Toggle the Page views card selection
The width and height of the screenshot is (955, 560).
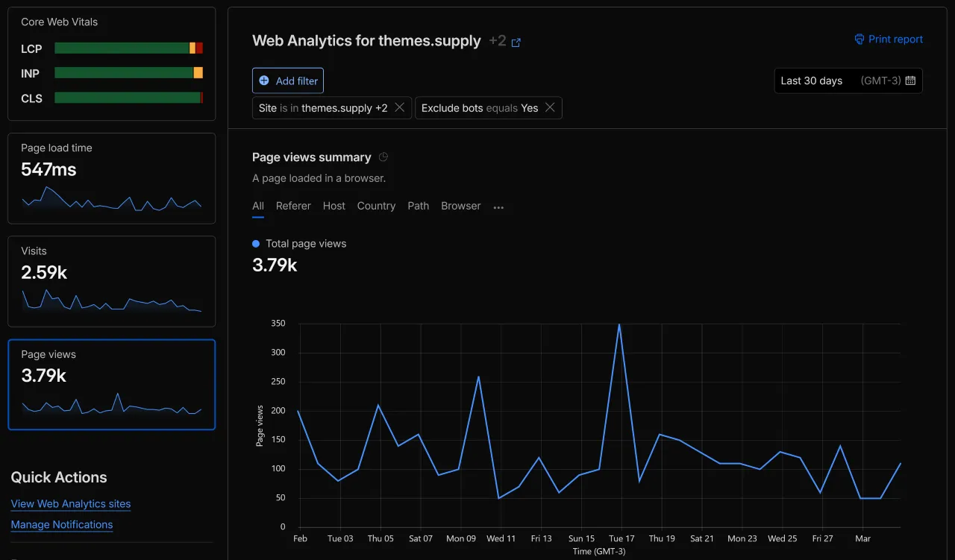click(111, 384)
